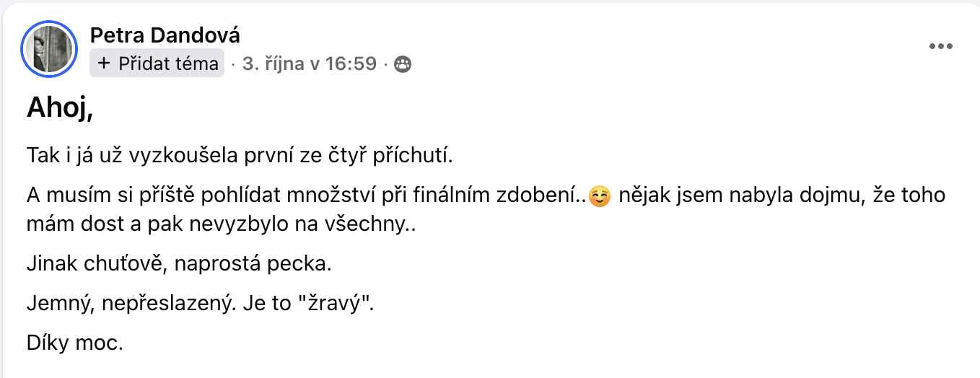Click the bold greeting "Ahoj,"
The width and height of the screenshot is (980, 378).
[61, 107]
